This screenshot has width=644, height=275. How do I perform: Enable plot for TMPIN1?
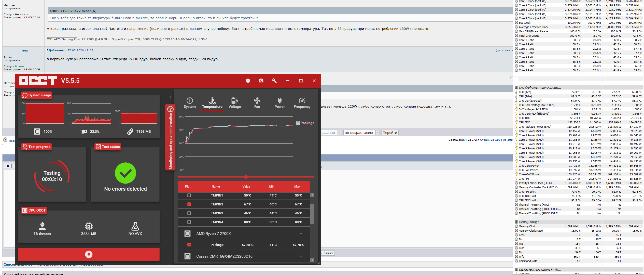tap(189, 195)
